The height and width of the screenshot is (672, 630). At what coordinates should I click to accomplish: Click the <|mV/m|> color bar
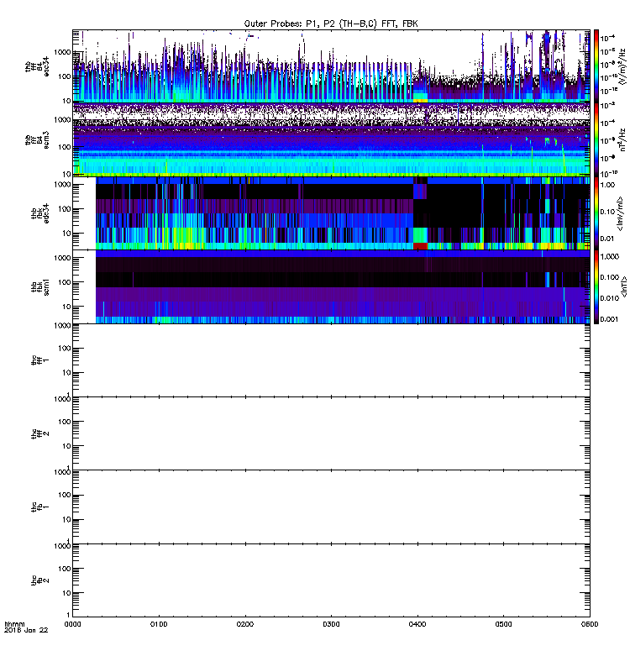(596, 213)
